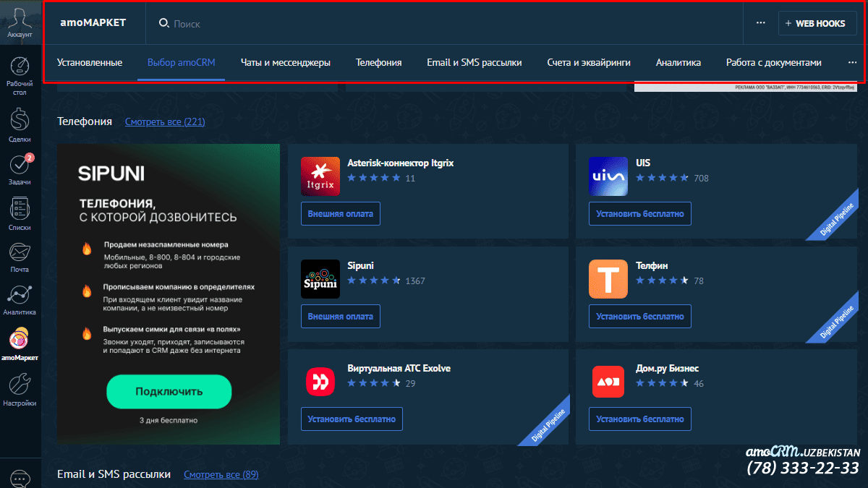The width and height of the screenshot is (868, 488).
Task: Click the WEB HOOKS button
Action: pyautogui.click(x=817, y=23)
